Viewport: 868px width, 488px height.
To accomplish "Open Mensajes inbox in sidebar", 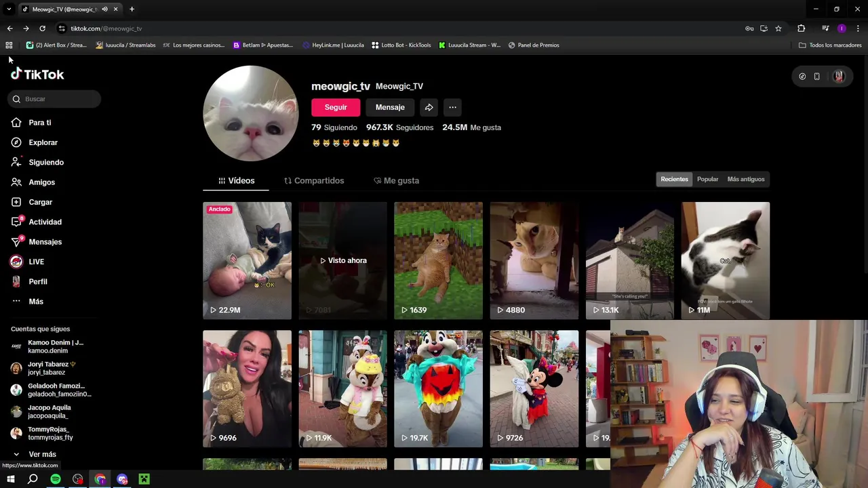I will (36, 242).
